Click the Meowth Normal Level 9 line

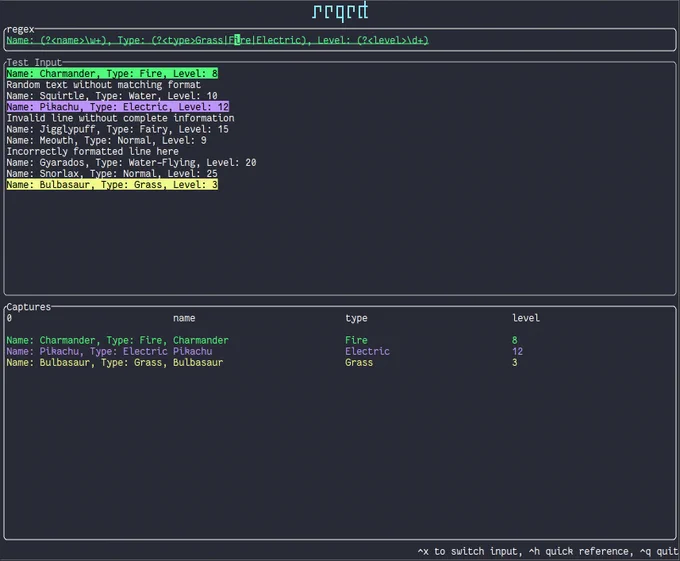coord(106,140)
